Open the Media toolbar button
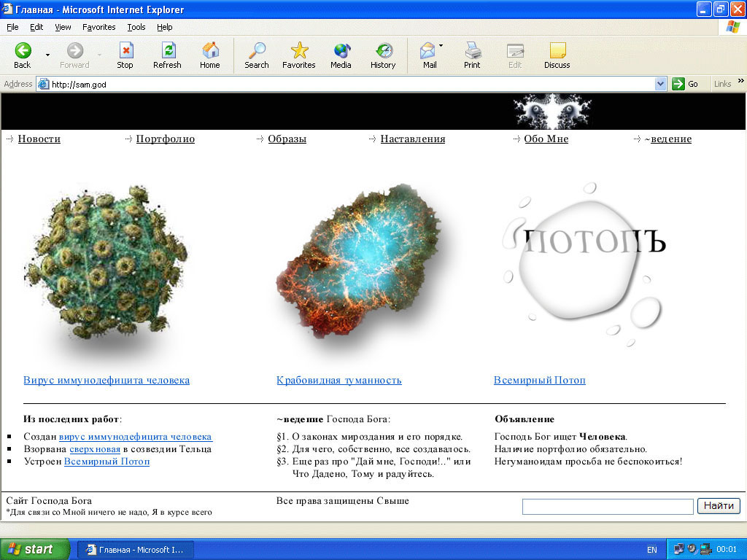Screen dimensions: 747x560 point(341,55)
